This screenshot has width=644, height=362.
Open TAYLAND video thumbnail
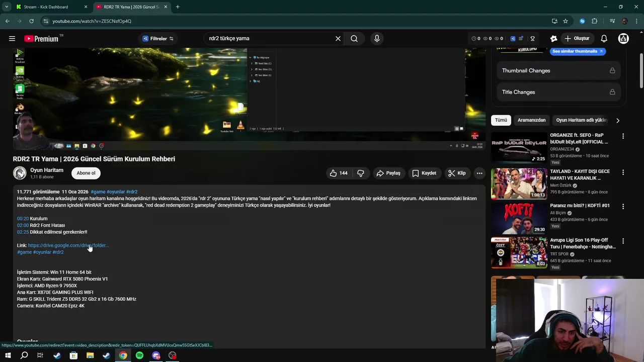[519, 184]
